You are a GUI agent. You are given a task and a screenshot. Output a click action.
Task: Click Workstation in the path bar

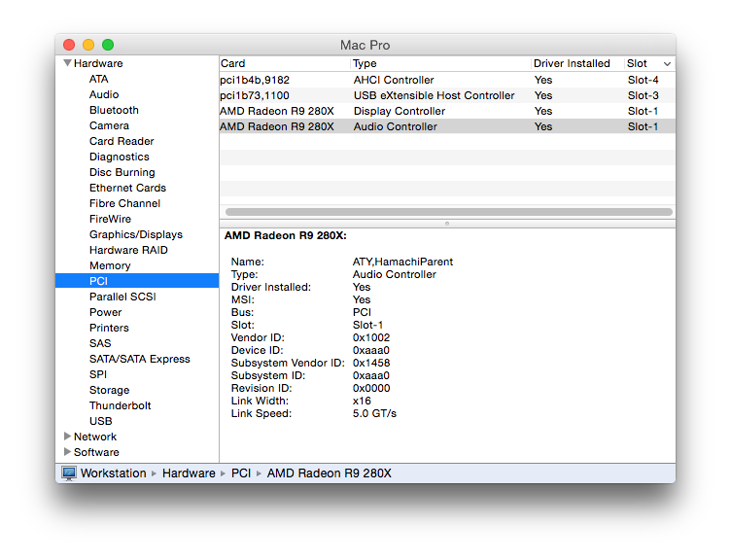[x=114, y=473]
